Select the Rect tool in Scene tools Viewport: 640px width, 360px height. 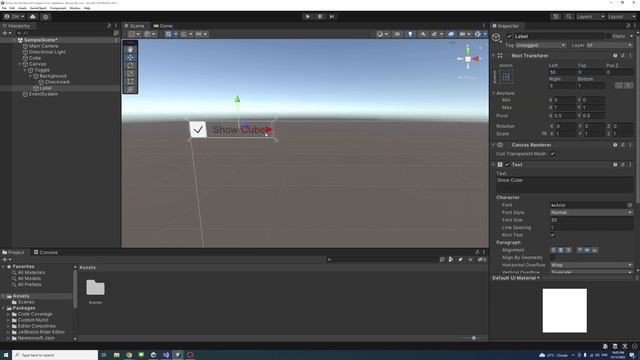(130, 81)
